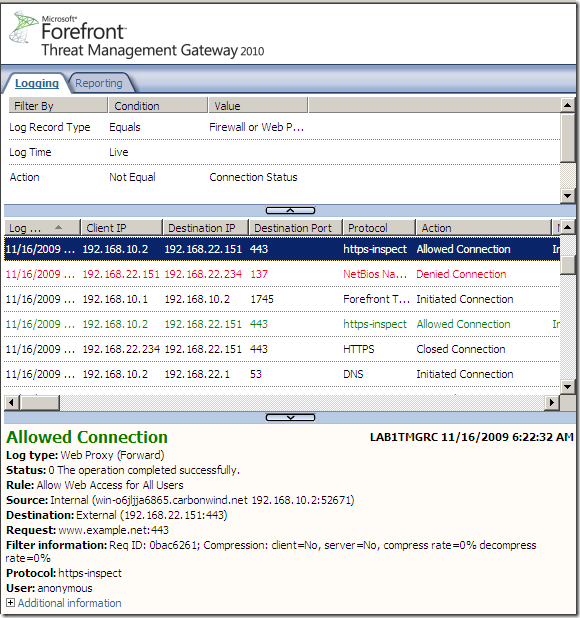Select the green https-inspect Allowed Connection row
The width and height of the screenshot is (580, 618).
coord(282,324)
